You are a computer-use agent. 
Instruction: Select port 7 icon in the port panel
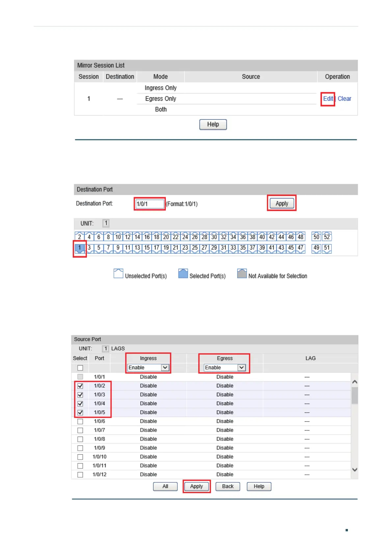(108, 248)
